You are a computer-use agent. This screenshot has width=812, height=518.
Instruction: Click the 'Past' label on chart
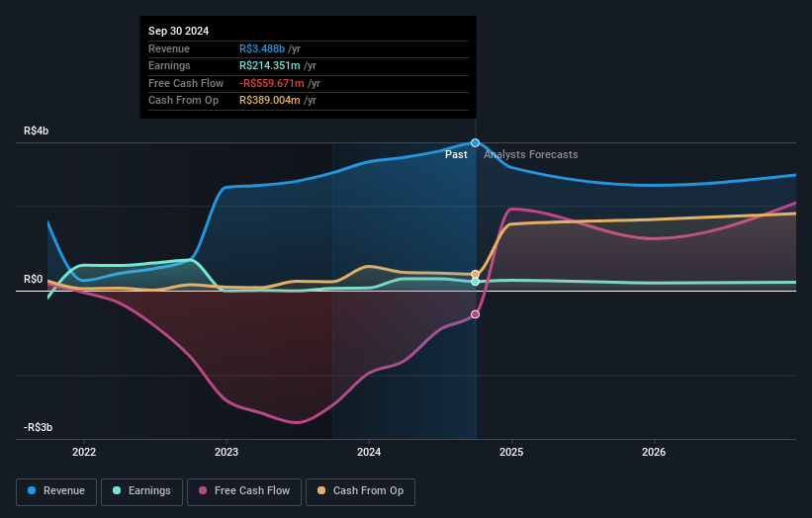click(456, 154)
